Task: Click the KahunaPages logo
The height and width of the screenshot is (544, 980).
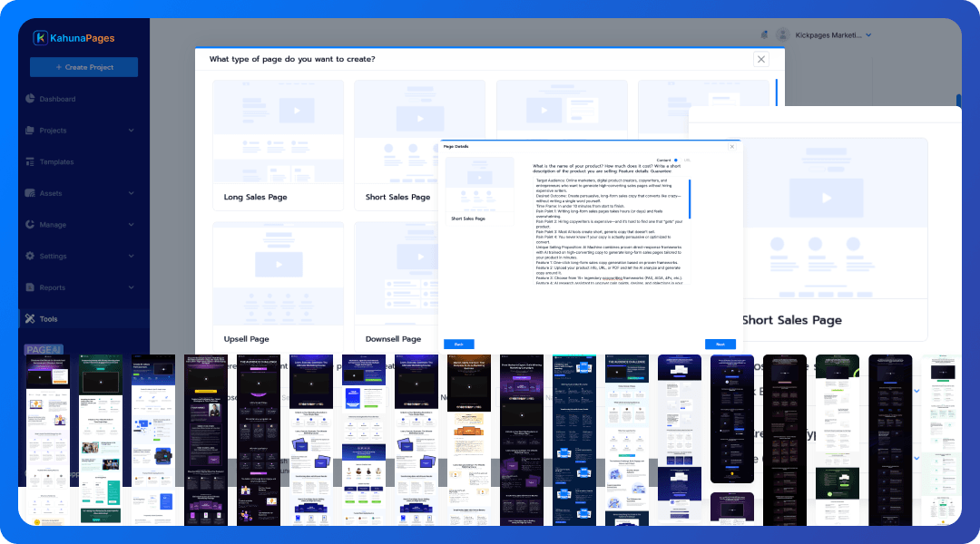Action: click(73, 38)
